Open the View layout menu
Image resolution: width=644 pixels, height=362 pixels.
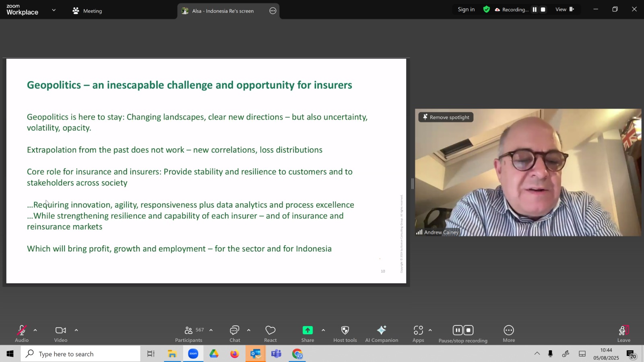click(x=565, y=9)
